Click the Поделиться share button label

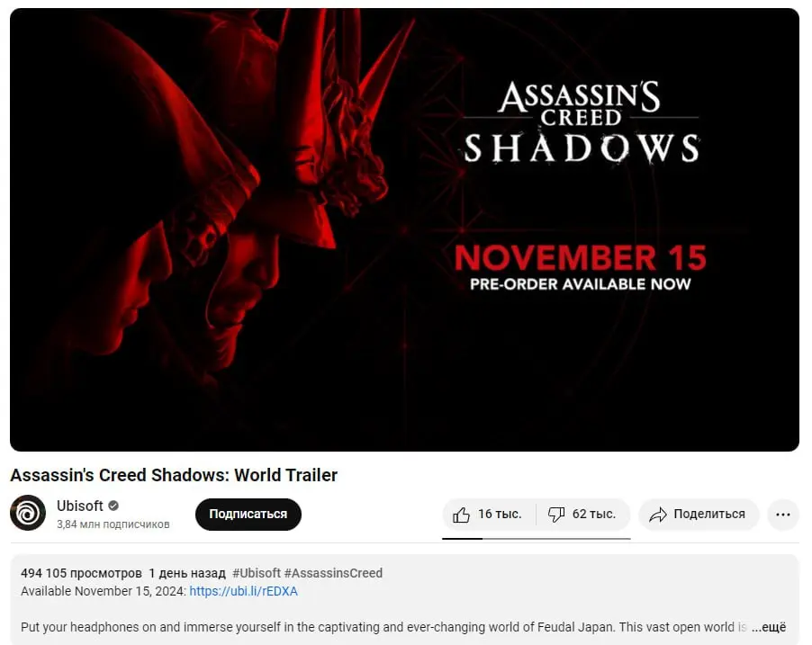pyautogui.click(x=709, y=514)
